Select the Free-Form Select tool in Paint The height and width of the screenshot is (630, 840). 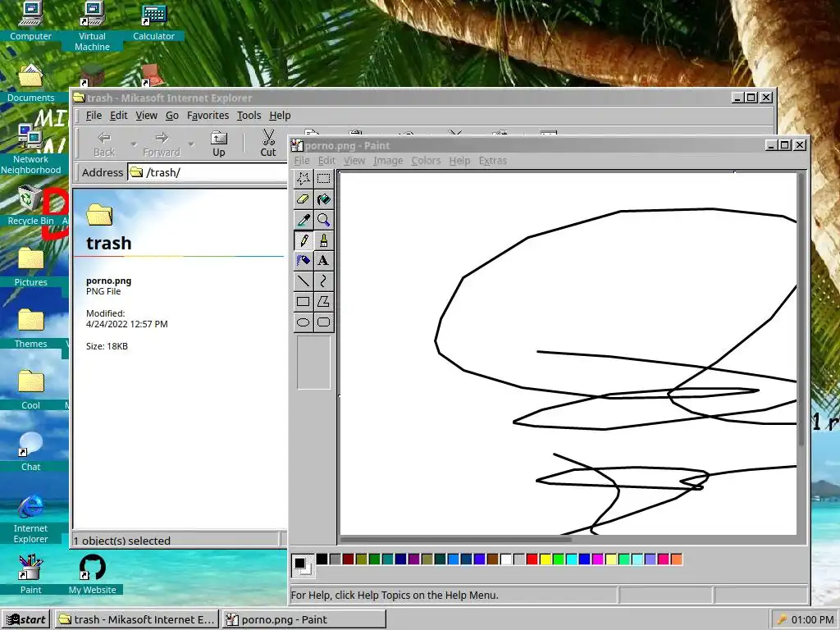click(x=304, y=178)
